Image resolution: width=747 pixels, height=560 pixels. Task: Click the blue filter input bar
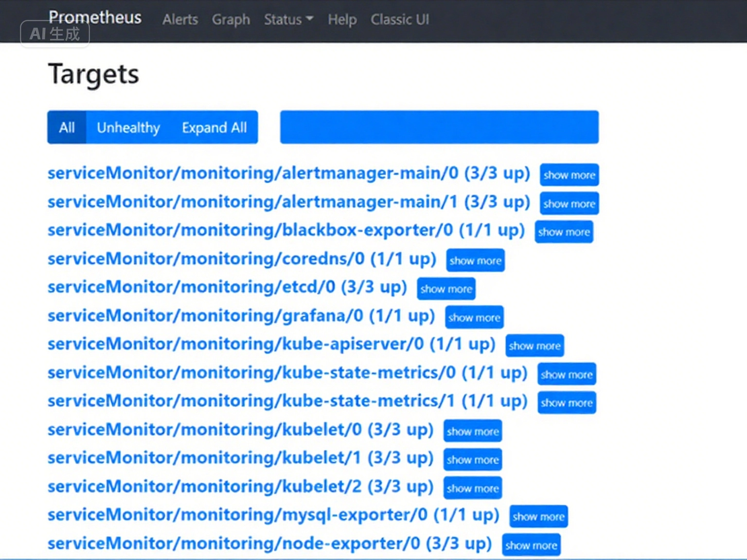tap(439, 127)
